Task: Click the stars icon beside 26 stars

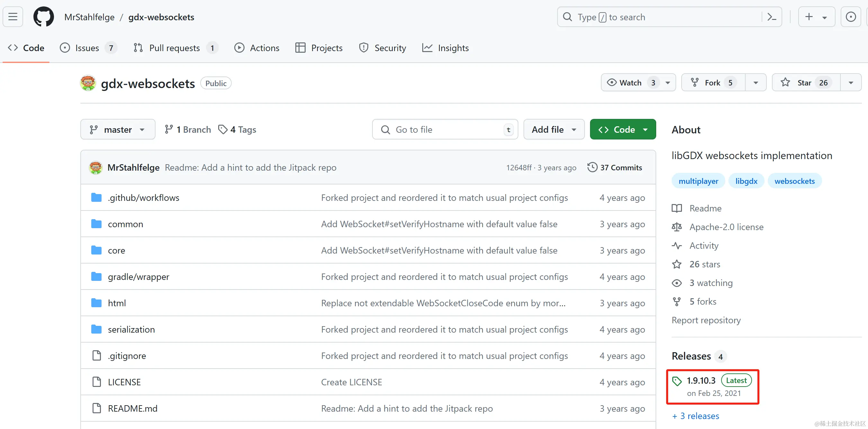Action: [676, 264]
